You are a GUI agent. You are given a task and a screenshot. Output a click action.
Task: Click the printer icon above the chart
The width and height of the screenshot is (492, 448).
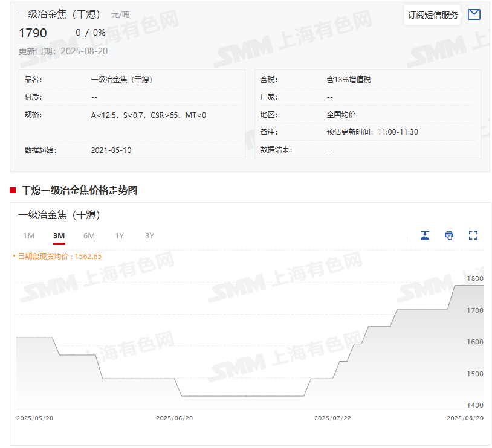pyautogui.click(x=449, y=235)
